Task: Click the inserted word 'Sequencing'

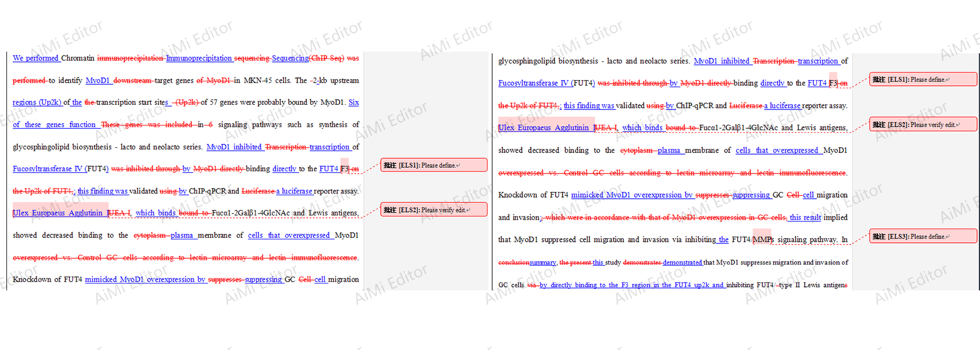Action: point(290,58)
